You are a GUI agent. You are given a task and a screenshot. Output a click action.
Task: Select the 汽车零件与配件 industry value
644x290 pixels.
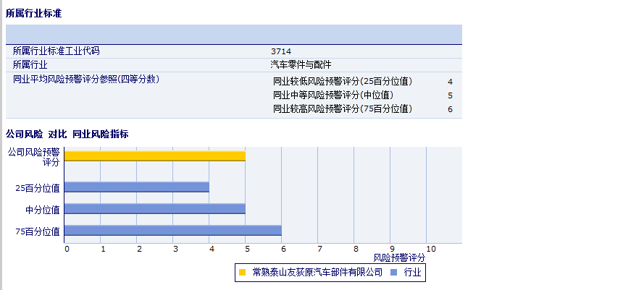(x=301, y=64)
